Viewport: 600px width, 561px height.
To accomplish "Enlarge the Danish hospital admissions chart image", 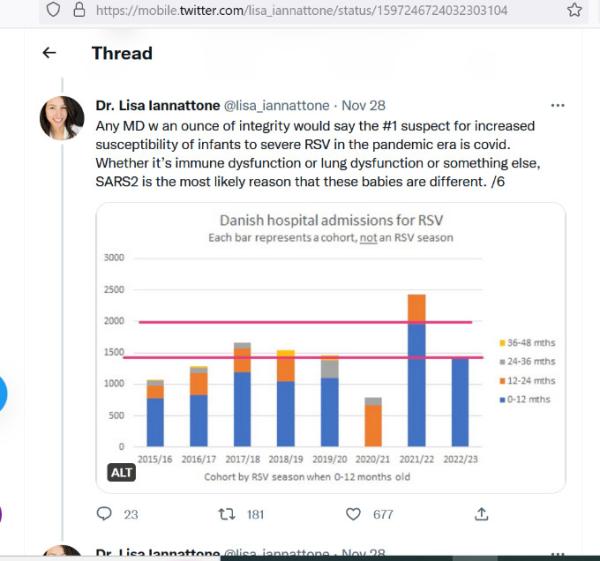I will point(331,347).
